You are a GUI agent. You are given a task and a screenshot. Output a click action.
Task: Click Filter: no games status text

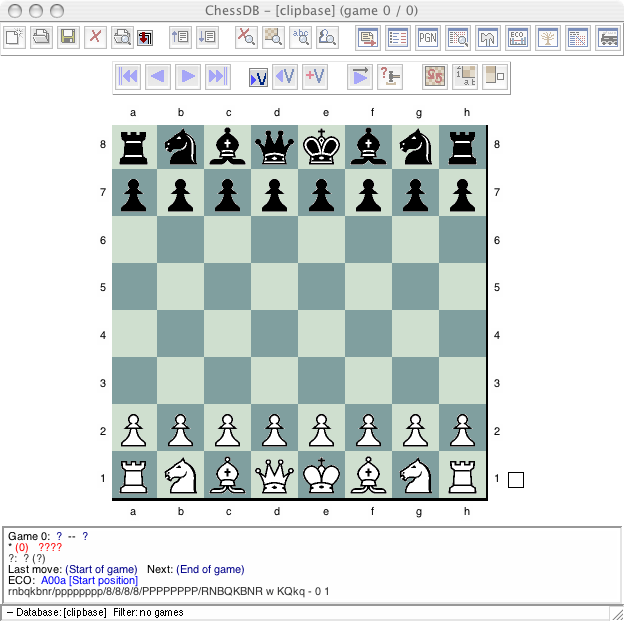(x=148, y=612)
